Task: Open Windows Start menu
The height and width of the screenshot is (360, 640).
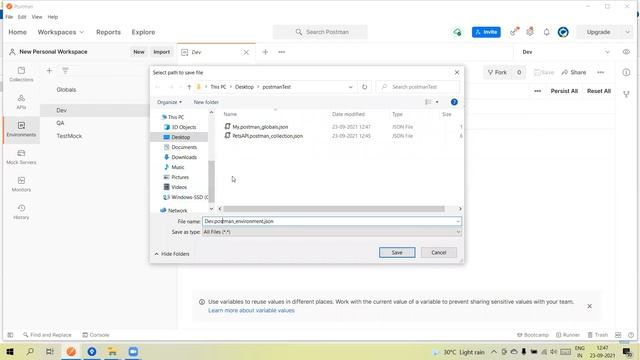Action: pyautogui.click(x=10, y=351)
